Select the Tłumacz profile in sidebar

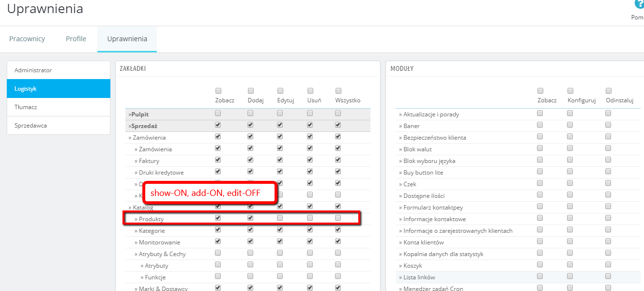pyautogui.click(x=59, y=107)
